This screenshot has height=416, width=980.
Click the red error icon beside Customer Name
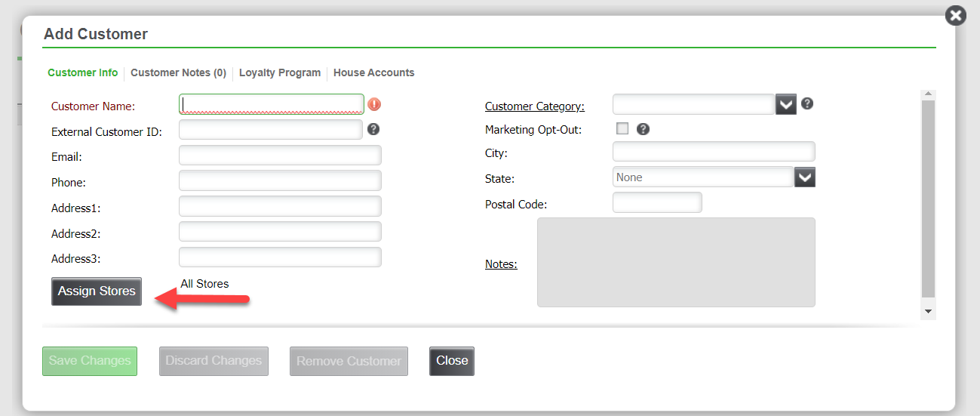[x=374, y=104]
